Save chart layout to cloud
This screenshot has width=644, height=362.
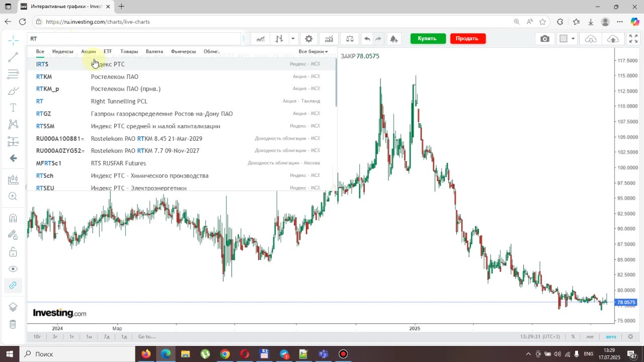pyautogui.click(x=613, y=39)
